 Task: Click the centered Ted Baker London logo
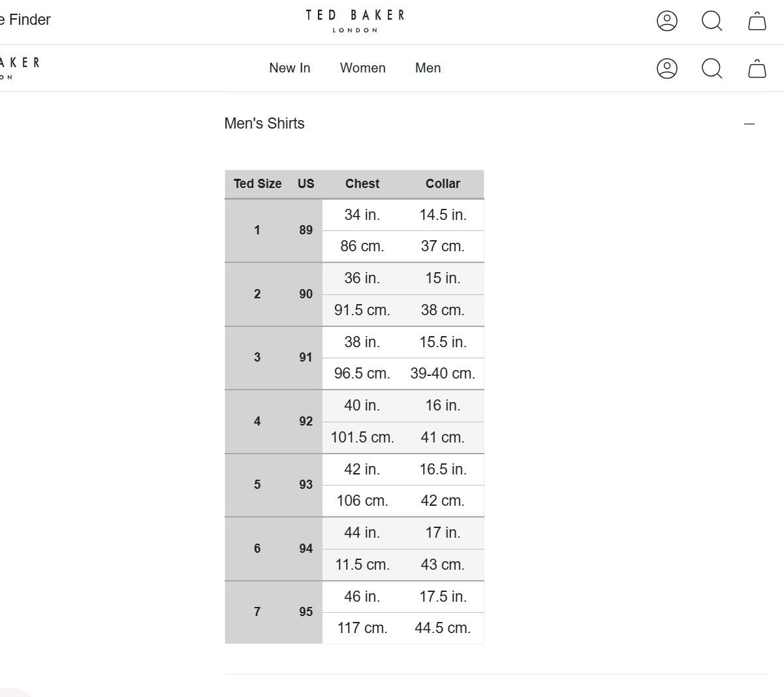355,21
